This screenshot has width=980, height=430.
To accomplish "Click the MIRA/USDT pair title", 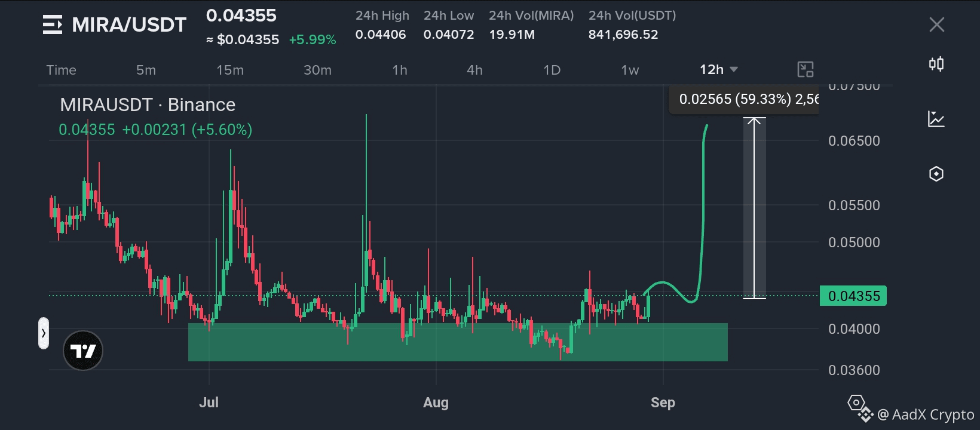I will (129, 24).
